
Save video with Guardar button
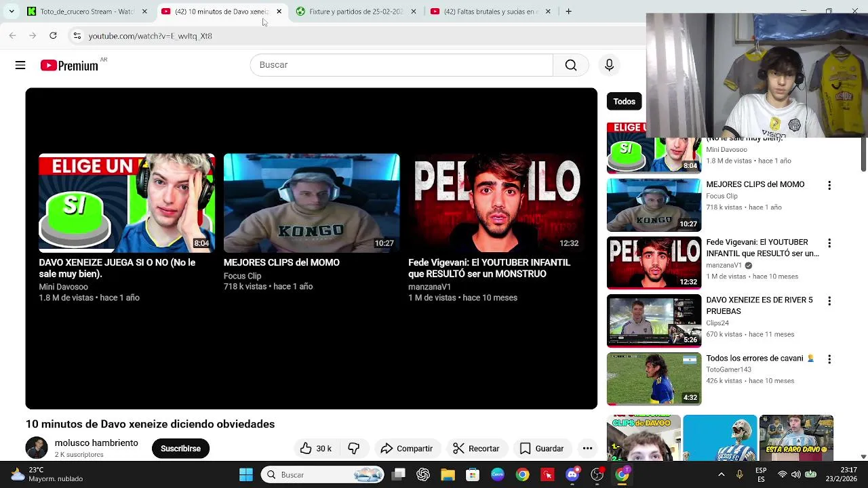coord(541,449)
